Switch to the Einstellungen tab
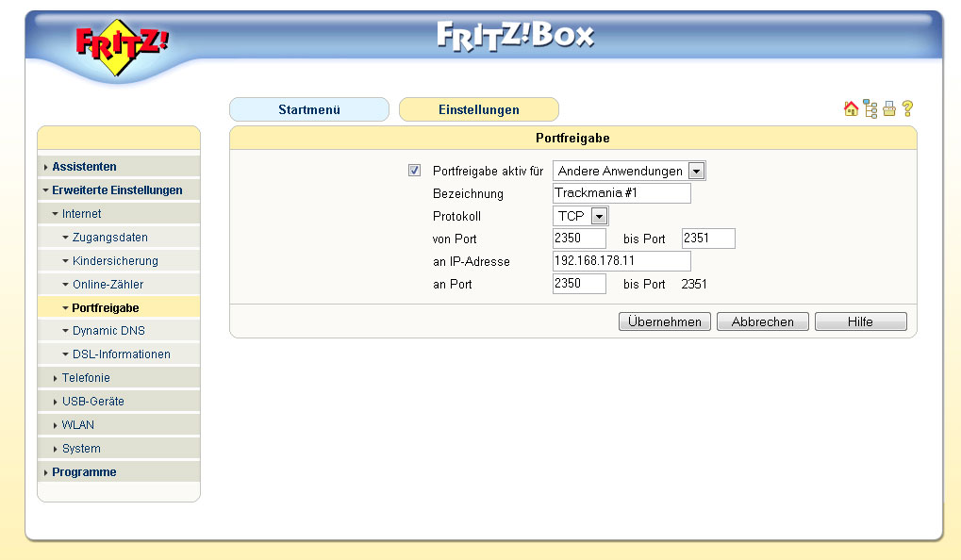 (479, 109)
